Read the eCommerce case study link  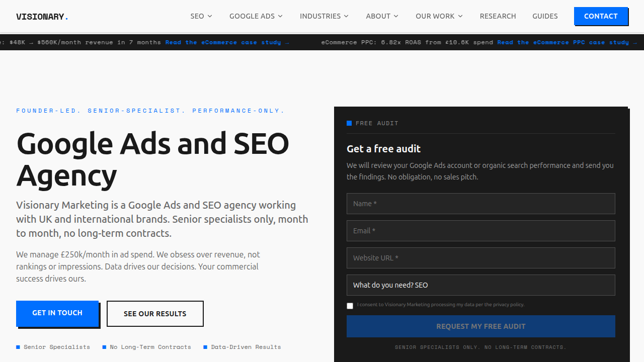click(x=227, y=42)
